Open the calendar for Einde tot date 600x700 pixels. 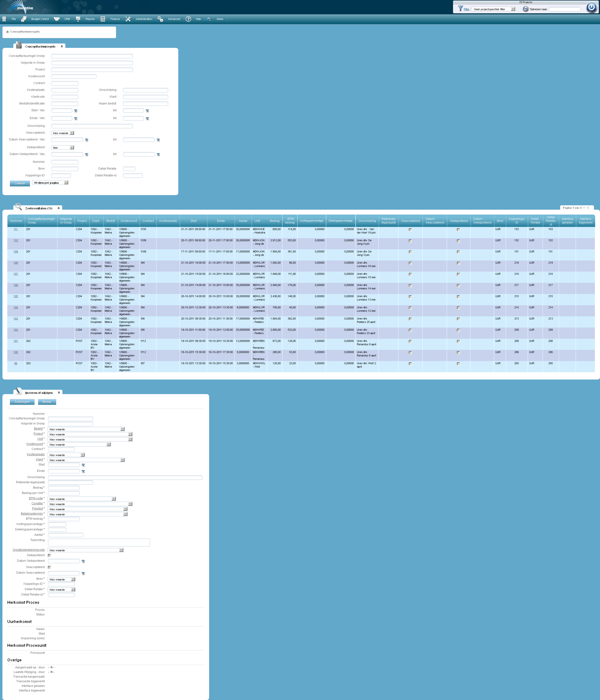(147, 119)
